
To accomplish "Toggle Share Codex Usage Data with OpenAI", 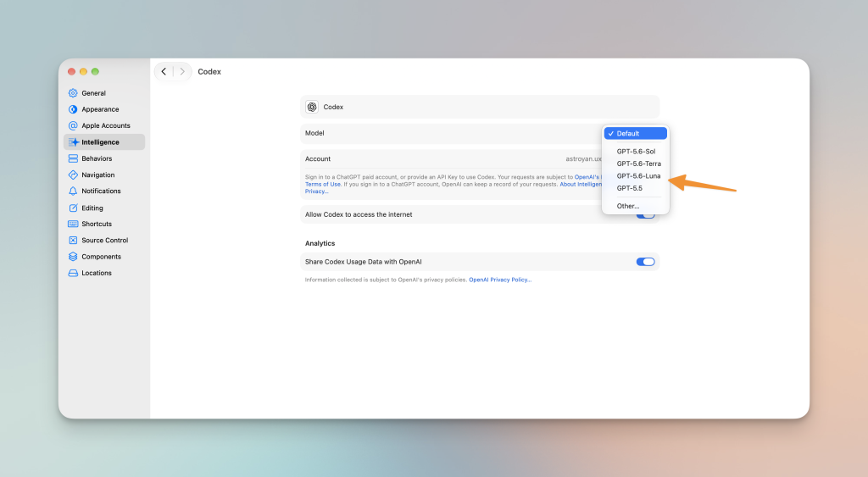I will [645, 262].
